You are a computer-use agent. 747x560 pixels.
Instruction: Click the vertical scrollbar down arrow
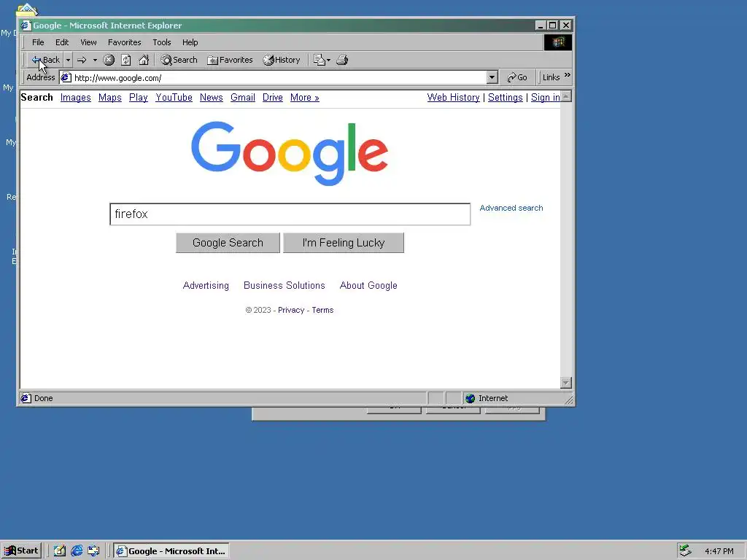tap(566, 383)
